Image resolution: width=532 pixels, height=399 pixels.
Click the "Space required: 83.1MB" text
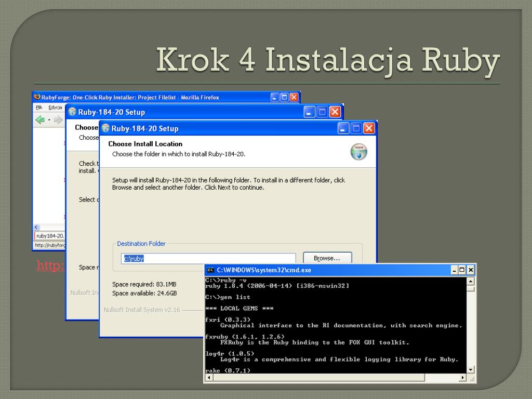click(144, 284)
